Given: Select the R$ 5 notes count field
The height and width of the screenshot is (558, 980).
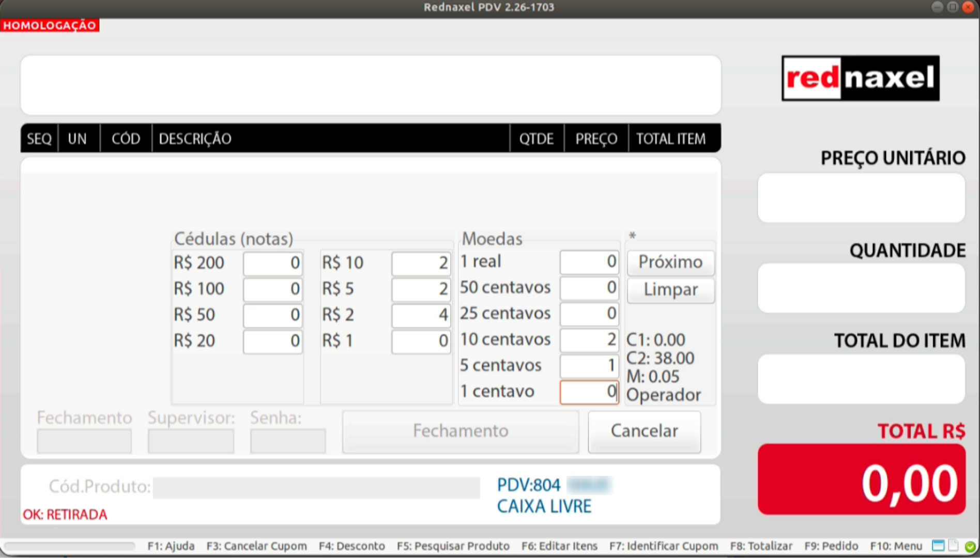Looking at the screenshot, I should pos(421,289).
